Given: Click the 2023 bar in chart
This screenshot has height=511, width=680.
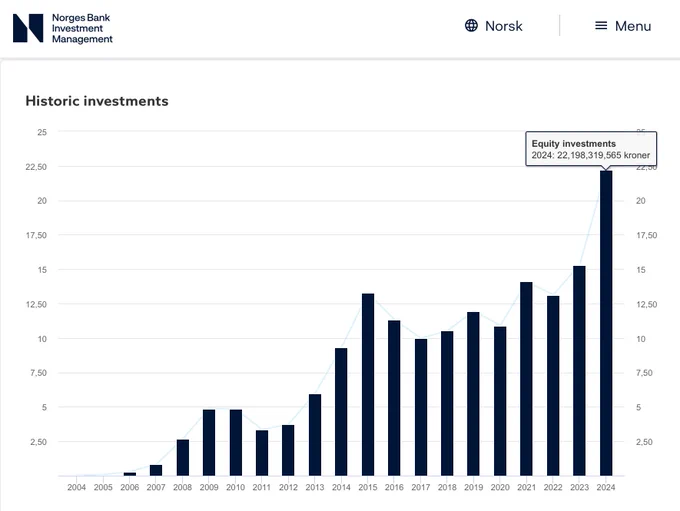Looking at the screenshot, I should point(579,371).
